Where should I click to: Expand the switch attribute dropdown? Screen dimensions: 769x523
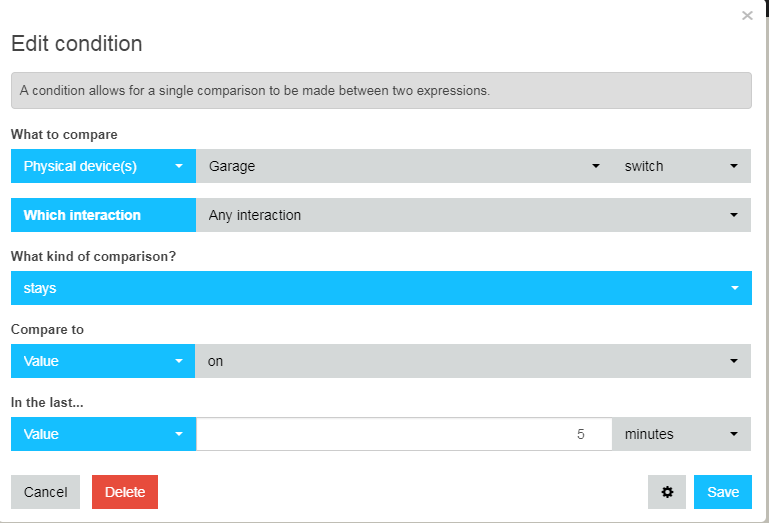click(x=681, y=166)
